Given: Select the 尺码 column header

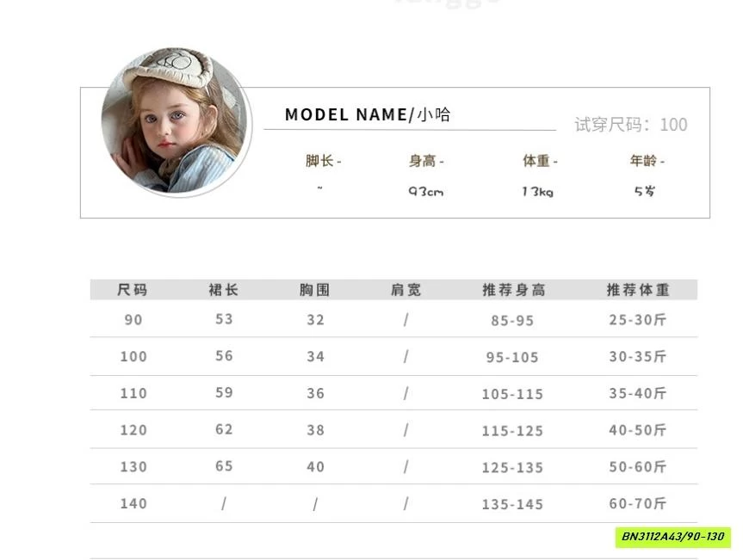Looking at the screenshot, I should coord(133,290).
